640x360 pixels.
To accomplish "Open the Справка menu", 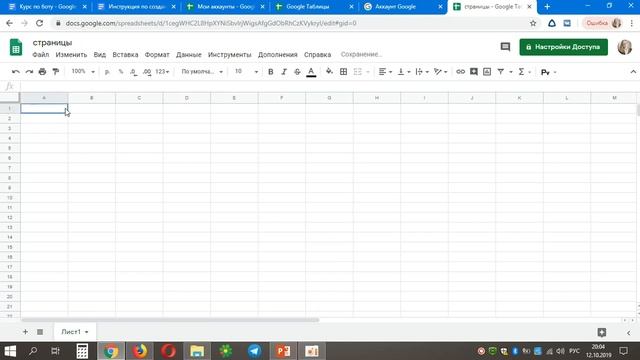I will 317,54.
